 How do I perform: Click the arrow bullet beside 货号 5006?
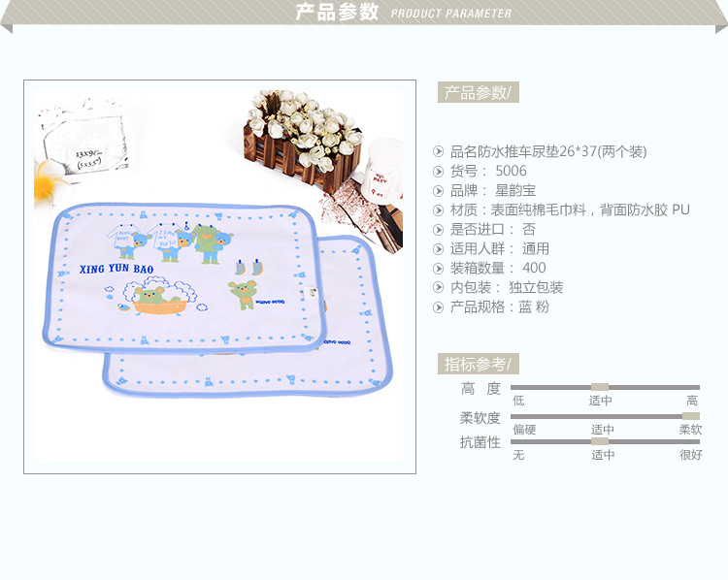(438, 172)
